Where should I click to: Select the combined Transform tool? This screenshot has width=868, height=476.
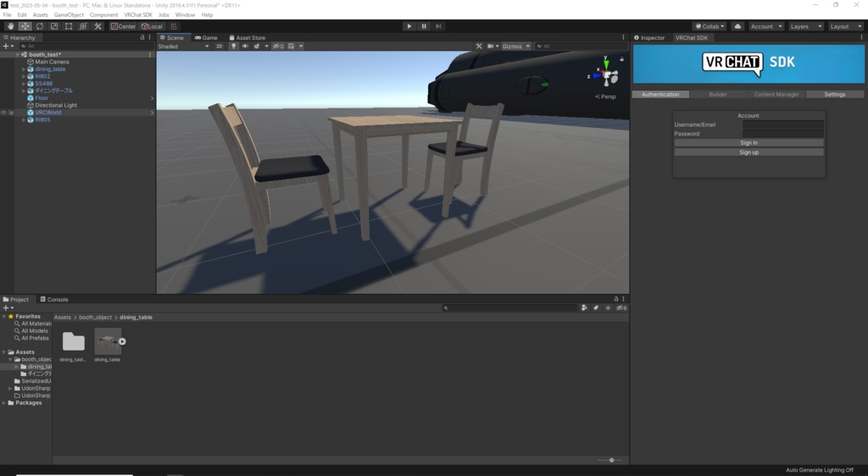coord(83,26)
